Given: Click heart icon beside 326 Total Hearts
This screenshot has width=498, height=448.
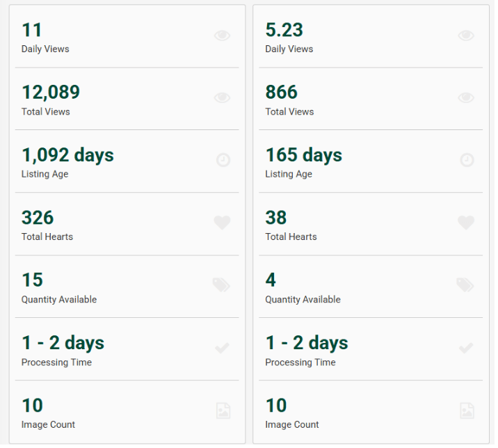Looking at the screenshot, I should (x=222, y=223).
